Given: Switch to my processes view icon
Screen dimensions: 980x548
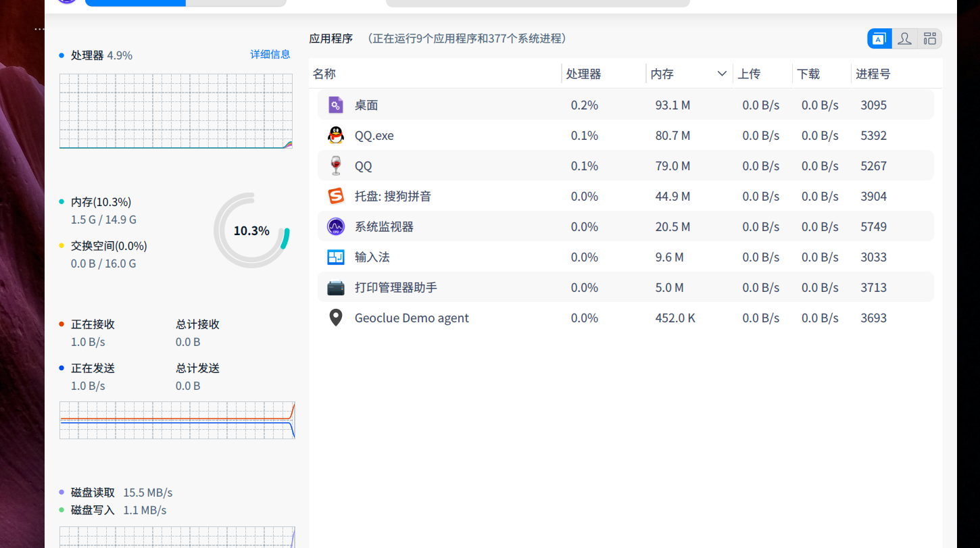Looking at the screenshot, I should (x=904, y=39).
